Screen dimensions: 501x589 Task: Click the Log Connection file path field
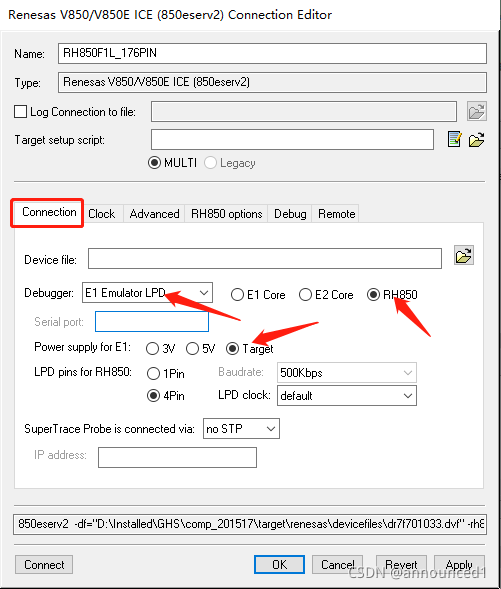[304, 112]
